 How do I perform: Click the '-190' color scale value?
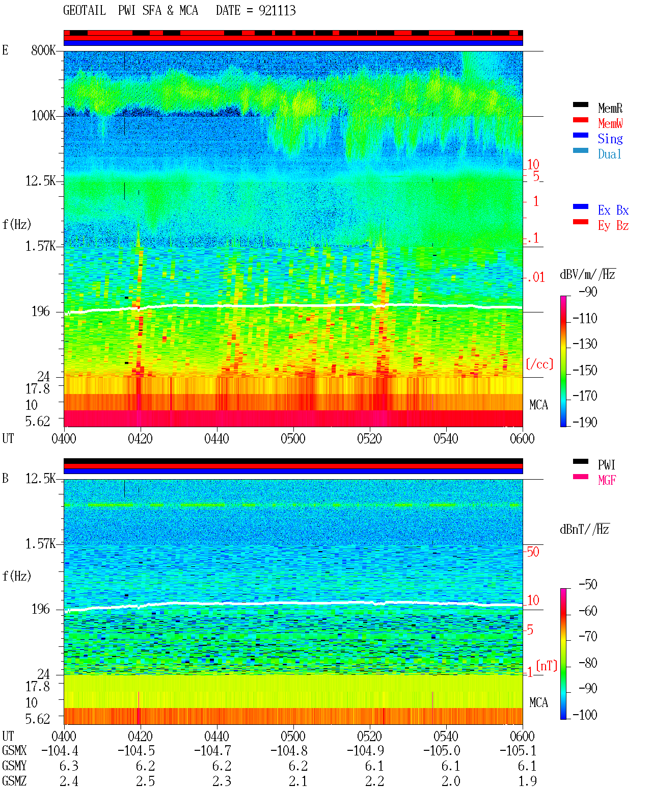coord(585,422)
